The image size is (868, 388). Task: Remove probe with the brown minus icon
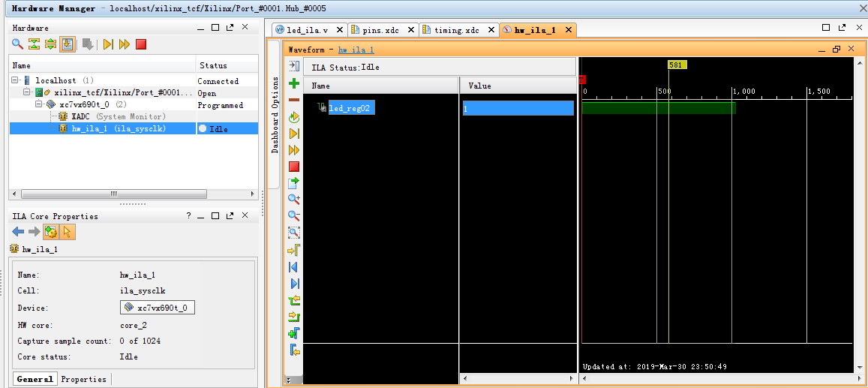[294, 100]
